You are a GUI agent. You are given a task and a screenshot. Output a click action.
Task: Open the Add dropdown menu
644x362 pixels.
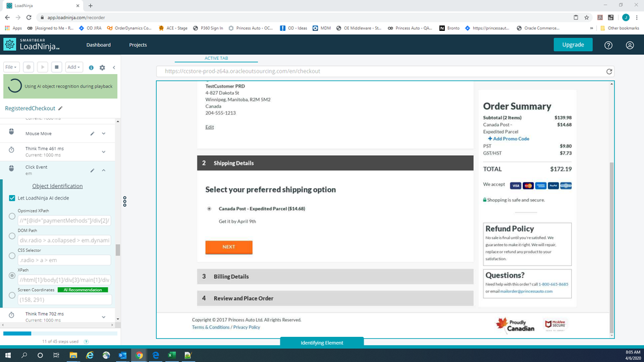[73, 67]
